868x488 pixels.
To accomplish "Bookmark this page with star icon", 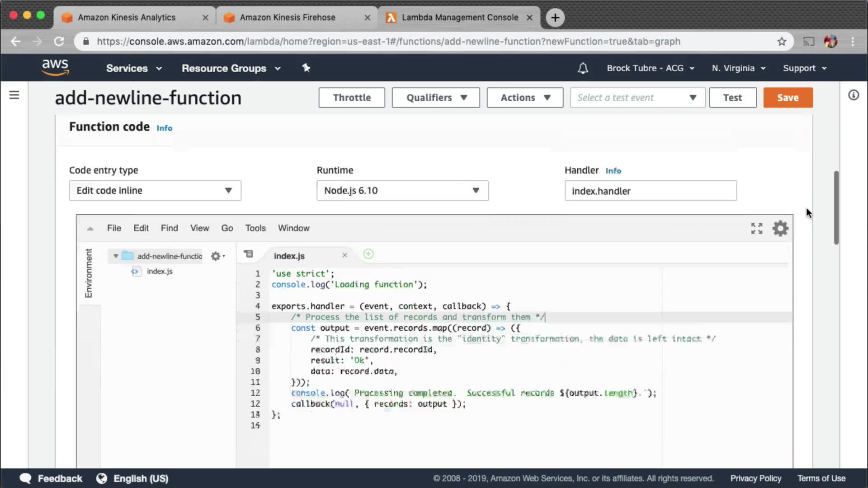I will click(782, 42).
